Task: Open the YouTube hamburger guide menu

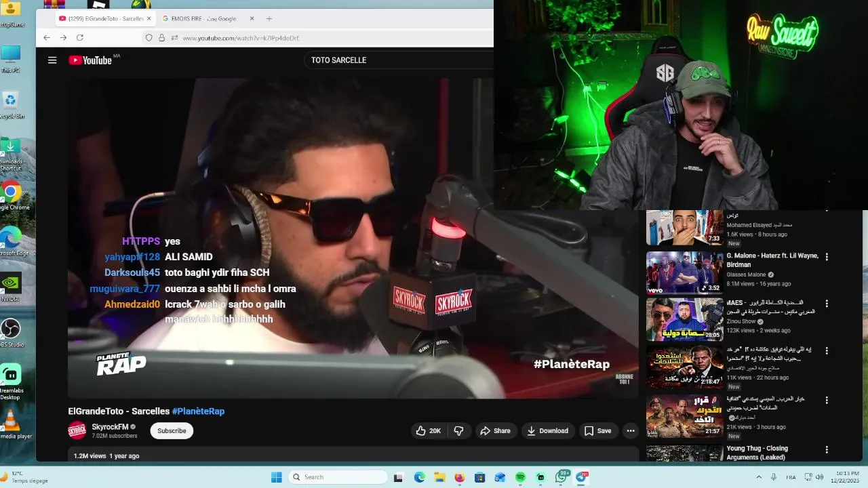Action: point(52,60)
